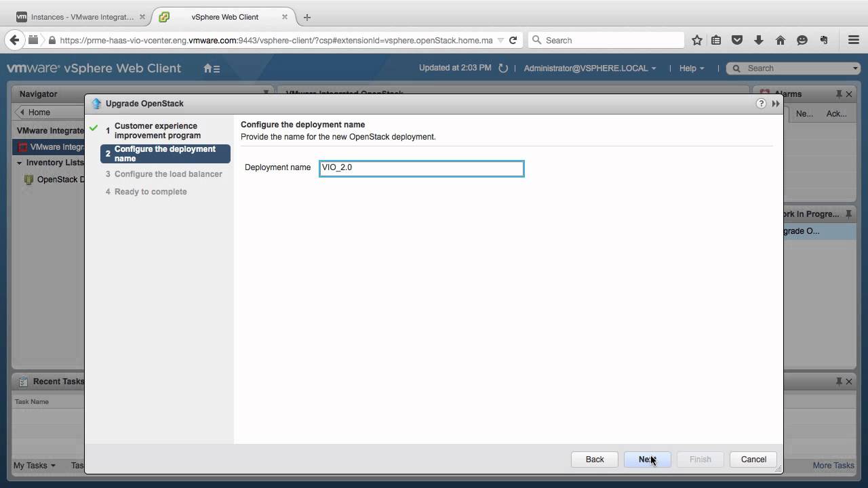This screenshot has width=868, height=488.
Task: Pin the Work In Progress panel
Action: coord(848,214)
